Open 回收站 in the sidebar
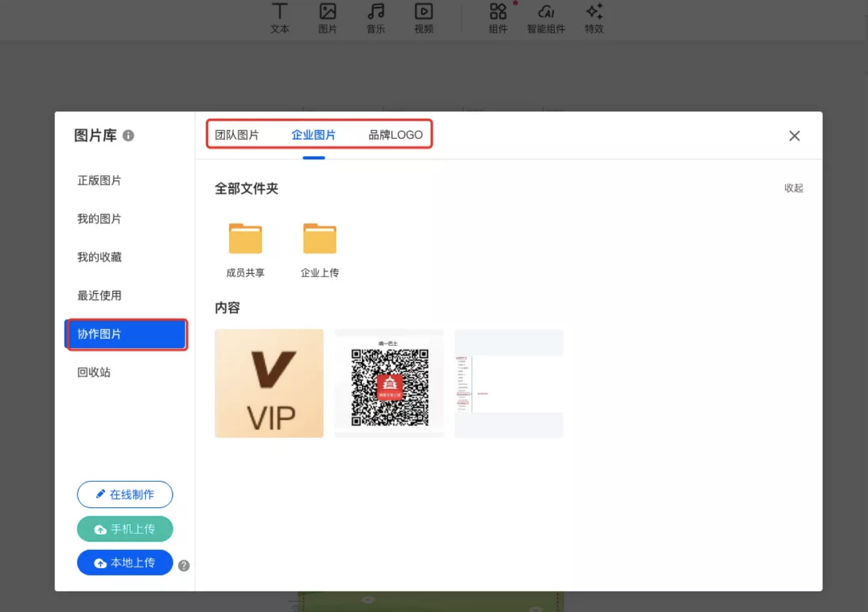868x612 pixels. [x=94, y=372]
